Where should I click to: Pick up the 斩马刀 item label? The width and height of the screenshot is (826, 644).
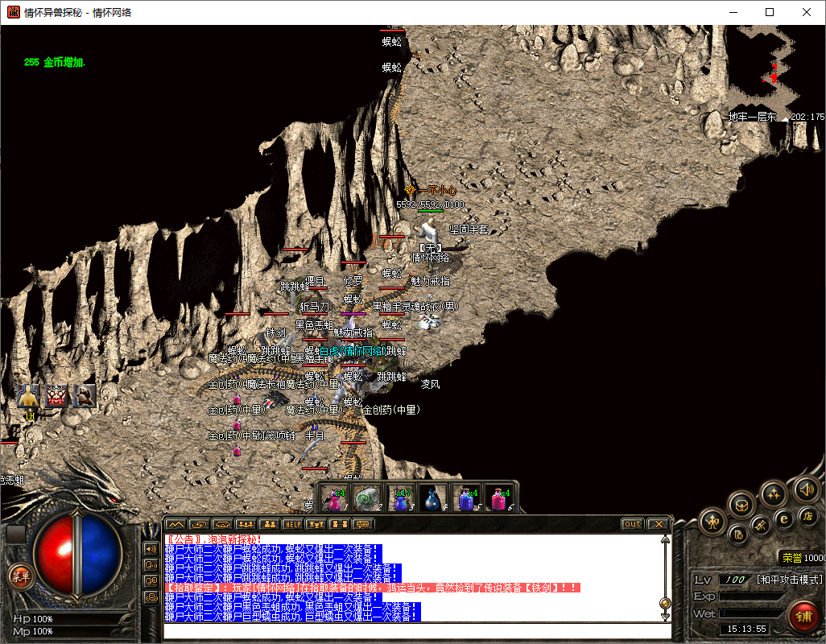coord(315,307)
